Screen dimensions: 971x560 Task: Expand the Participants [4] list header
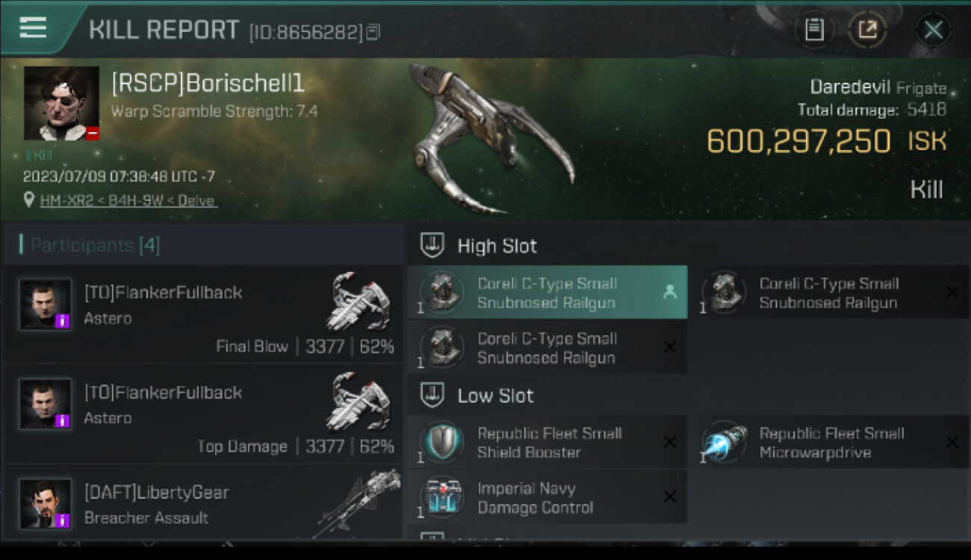(95, 245)
